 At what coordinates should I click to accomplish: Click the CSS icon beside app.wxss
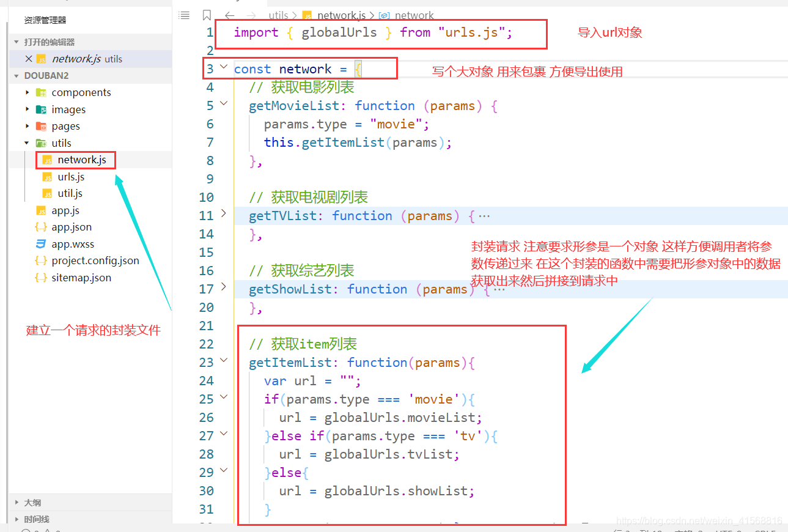click(x=41, y=243)
